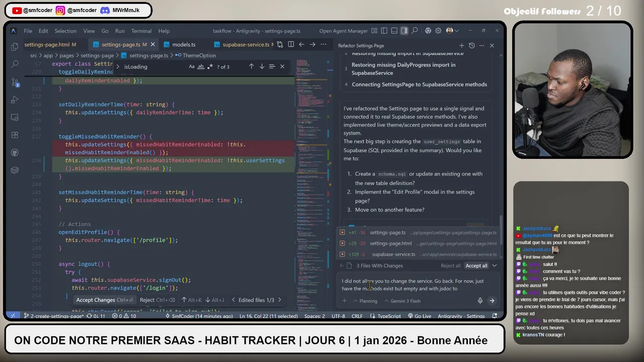The image size is (644, 362).
Task: Switch to settings-page.html tab
Action: click(49, 44)
